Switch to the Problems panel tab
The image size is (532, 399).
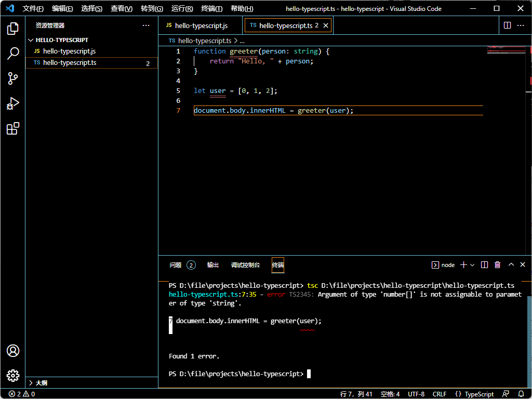[x=176, y=265]
